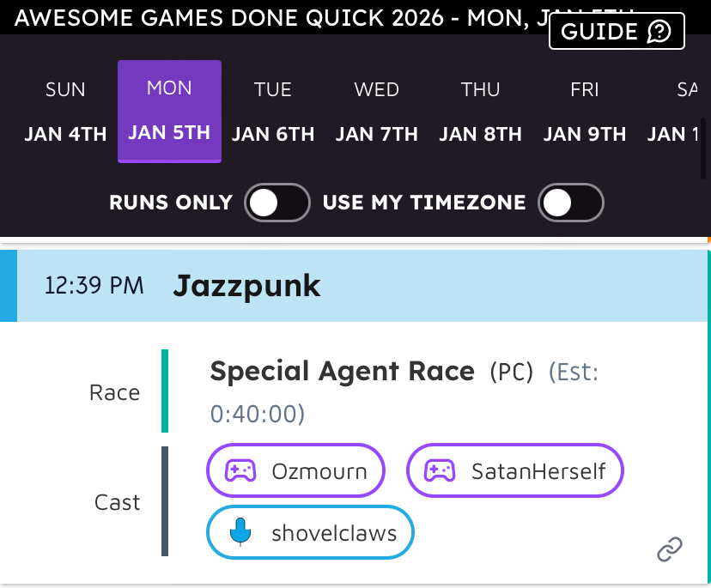The image size is (711, 588).
Task: Click the gamepad icon beside Ozmourn
Action: tap(240, 470)
